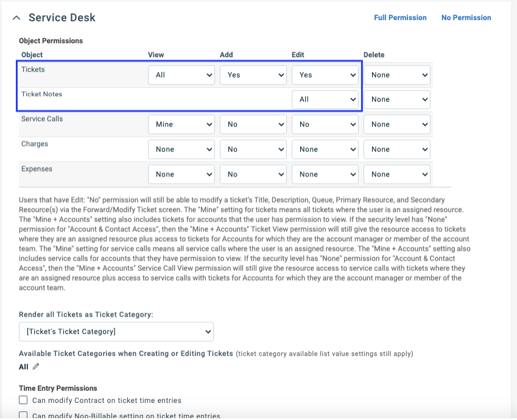Click the Render all Tickets as Ticket Category label
Image resolution: width=517 pixels, height=420 pixels.
point(86,315)
